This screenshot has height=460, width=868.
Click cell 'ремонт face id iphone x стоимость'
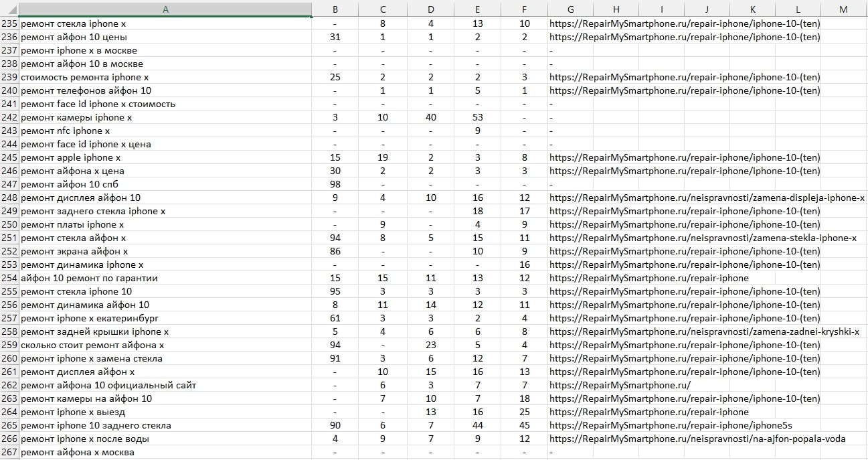[x=165, y=104]
